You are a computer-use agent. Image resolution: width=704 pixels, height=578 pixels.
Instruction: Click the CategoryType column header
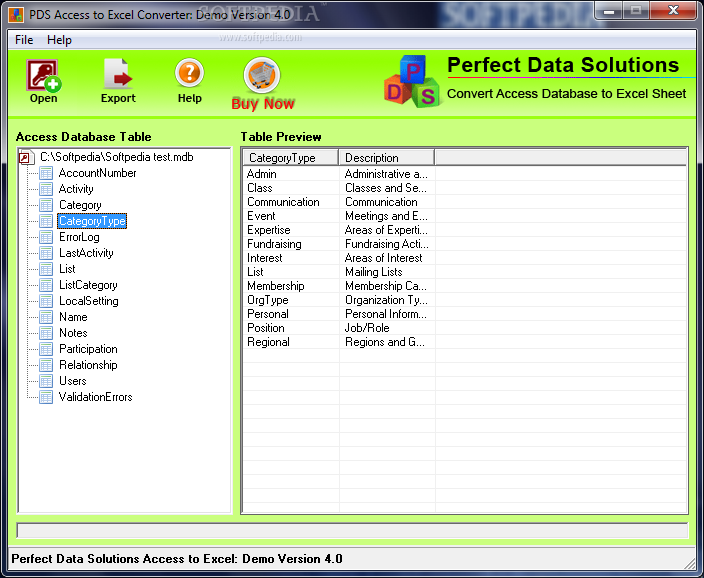click(290, 158)
